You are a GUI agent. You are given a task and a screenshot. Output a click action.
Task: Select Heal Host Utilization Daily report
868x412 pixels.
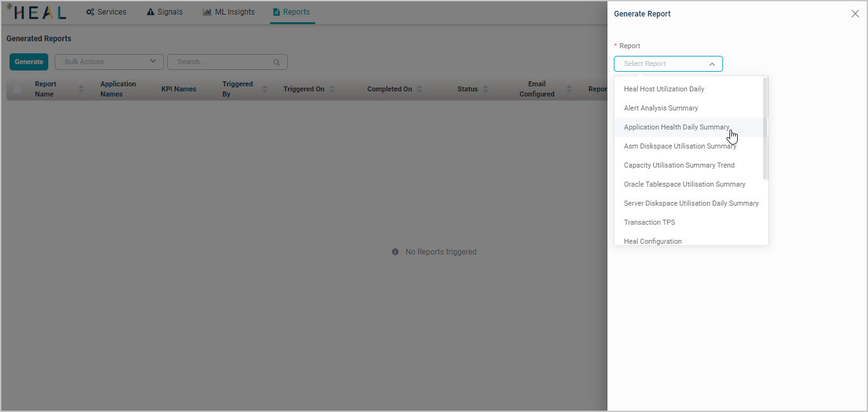pos(664,89)
